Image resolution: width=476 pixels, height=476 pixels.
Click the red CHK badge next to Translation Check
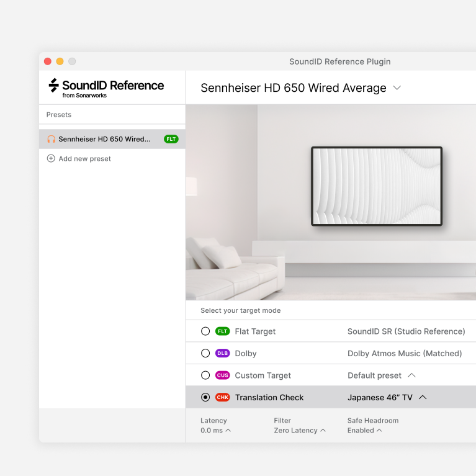(223, 397)
